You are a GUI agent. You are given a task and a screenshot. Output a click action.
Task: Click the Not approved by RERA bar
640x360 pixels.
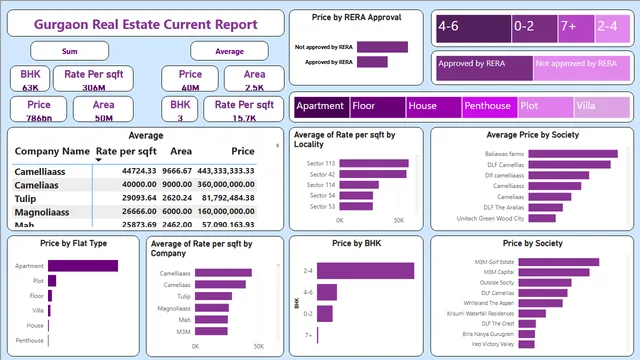382,47
